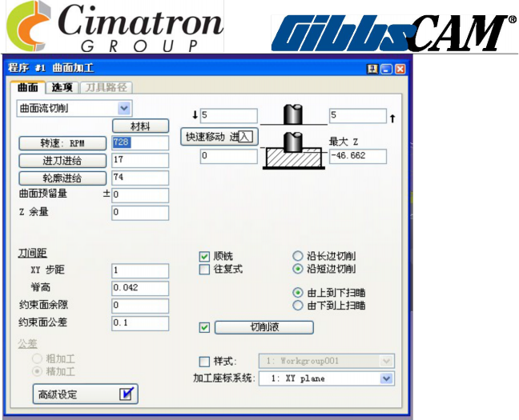This screenshot has height=420, width=519.
Task: Click the 转速: RPM button
Action: [62, 143]
